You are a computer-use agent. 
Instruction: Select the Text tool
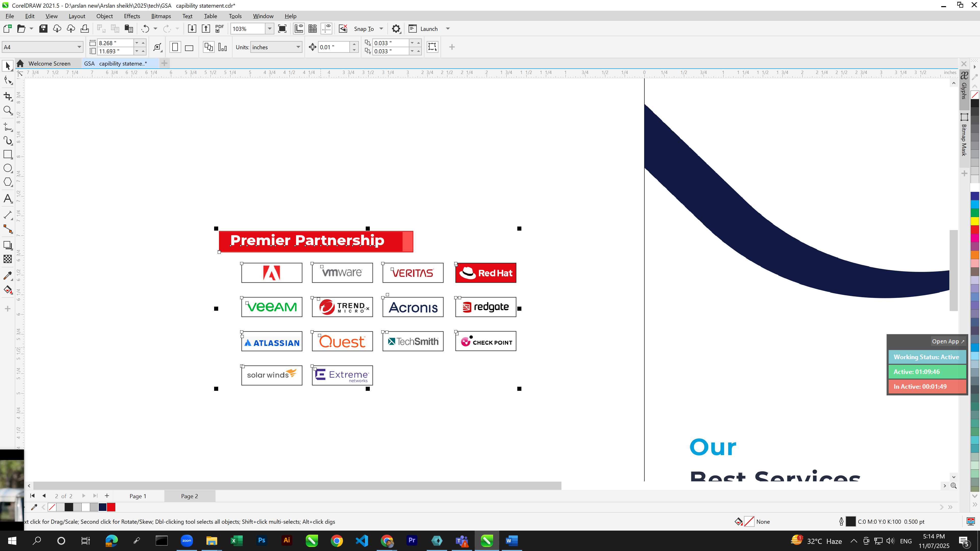tap(8, 198)
